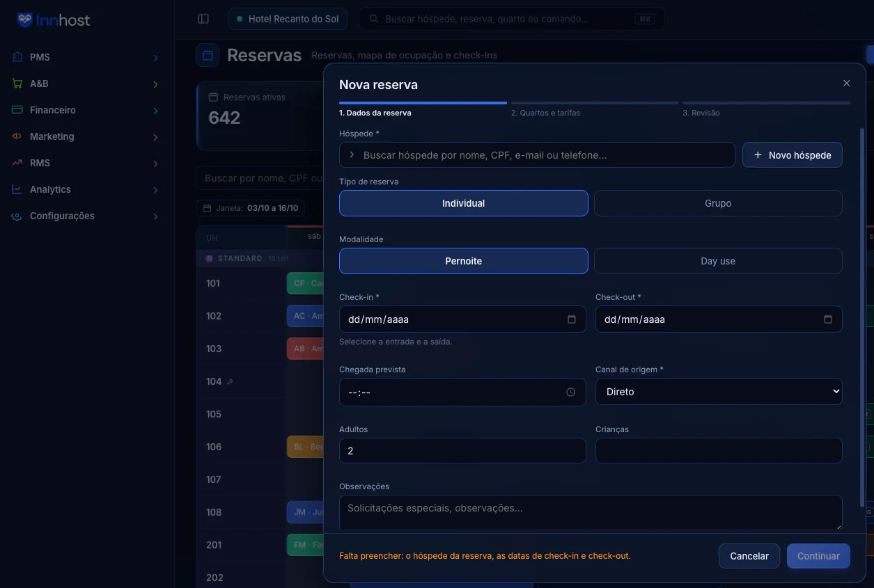The width and height of the screenshot is (874, 588).
Task: Expand the PMS menu chevron
Action: click(155, 58)
